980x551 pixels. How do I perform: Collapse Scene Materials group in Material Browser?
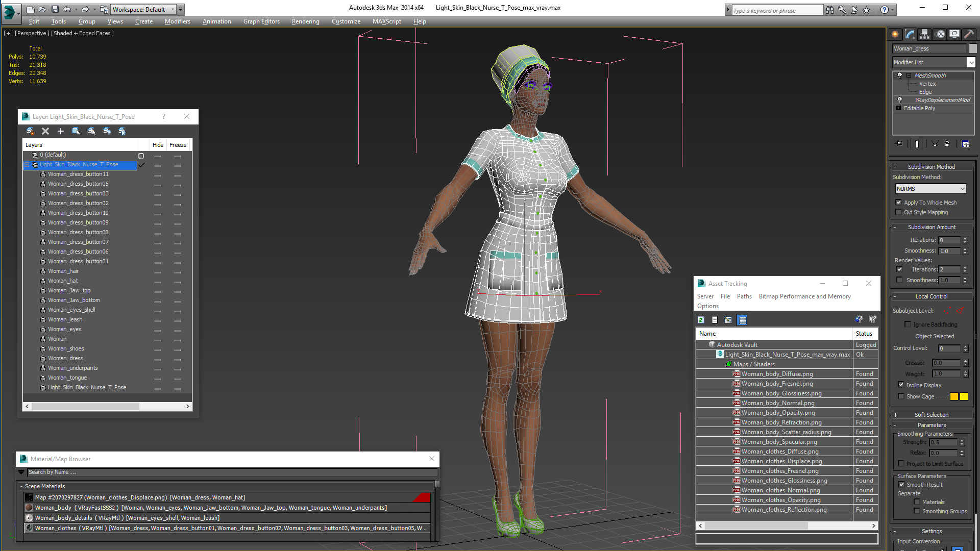coord(21,487)
